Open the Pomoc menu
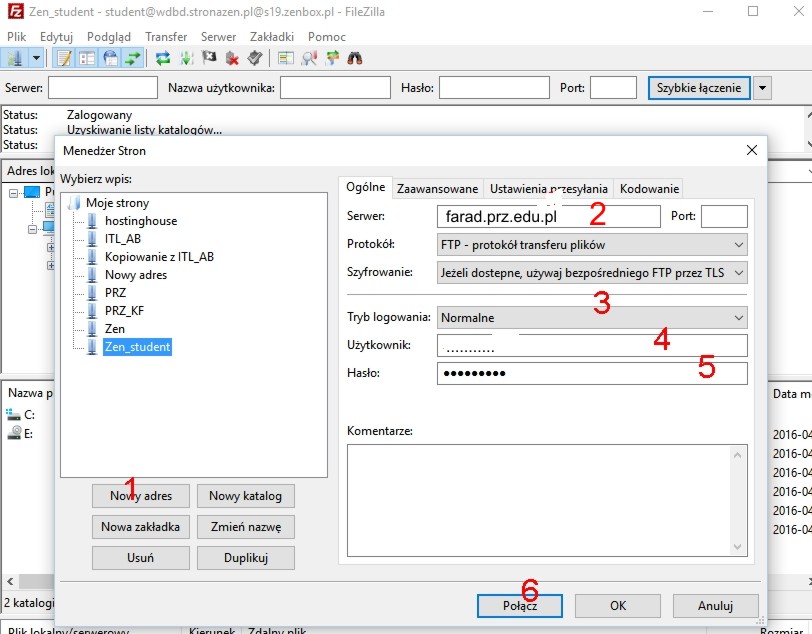Screen dimensions: 812x634 click(x=327, y=37)
